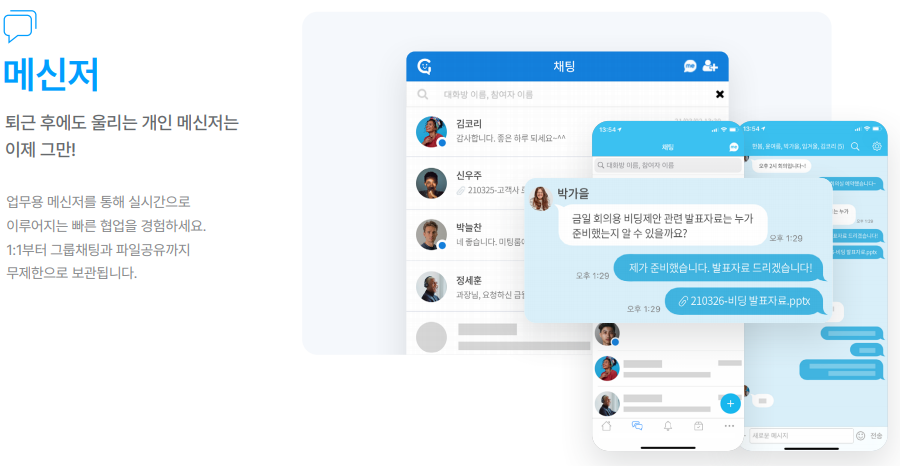Click the emoji smiley icon by the message box
Image resolution: width=900 pixels, height=466 pixels.
coord(860,436)
